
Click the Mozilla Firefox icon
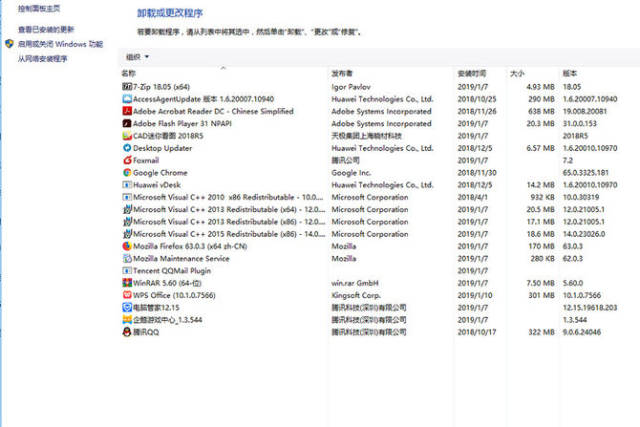click(127, 246)
